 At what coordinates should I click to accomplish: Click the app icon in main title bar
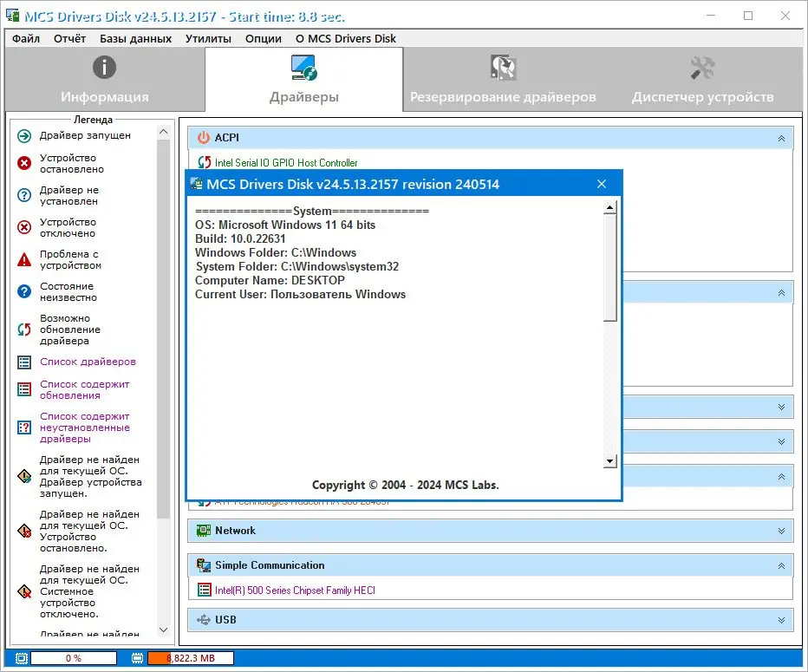click(13, 16)
